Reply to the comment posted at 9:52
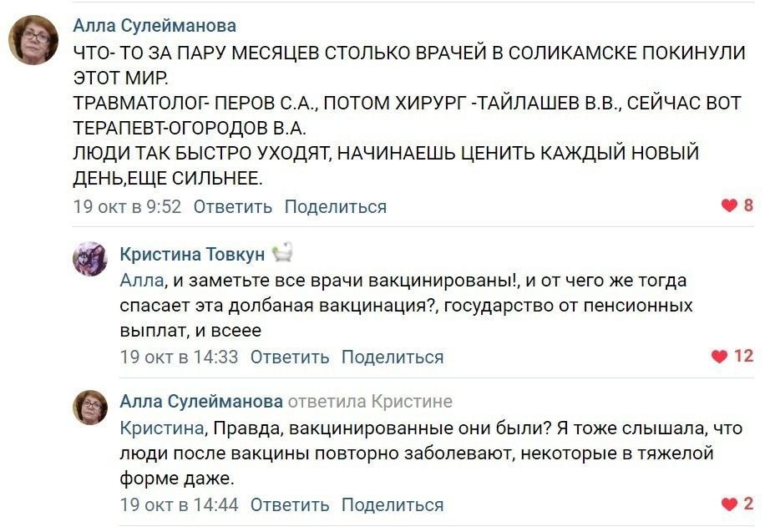Screen dimensions: 770x532 pyautogui.click(x=233, y=206)
